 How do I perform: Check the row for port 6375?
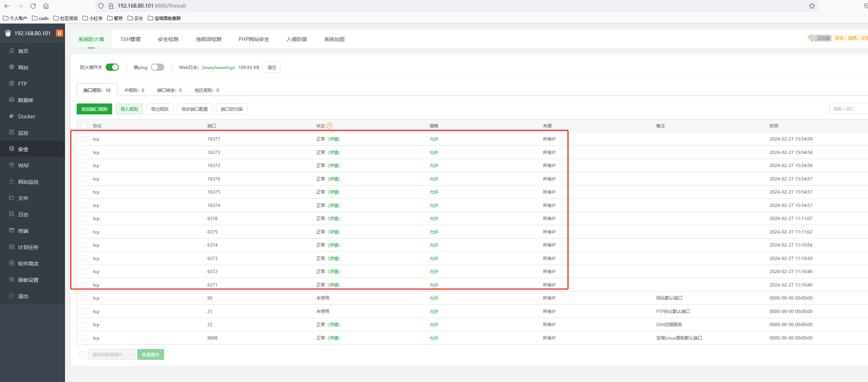[84, 232]
